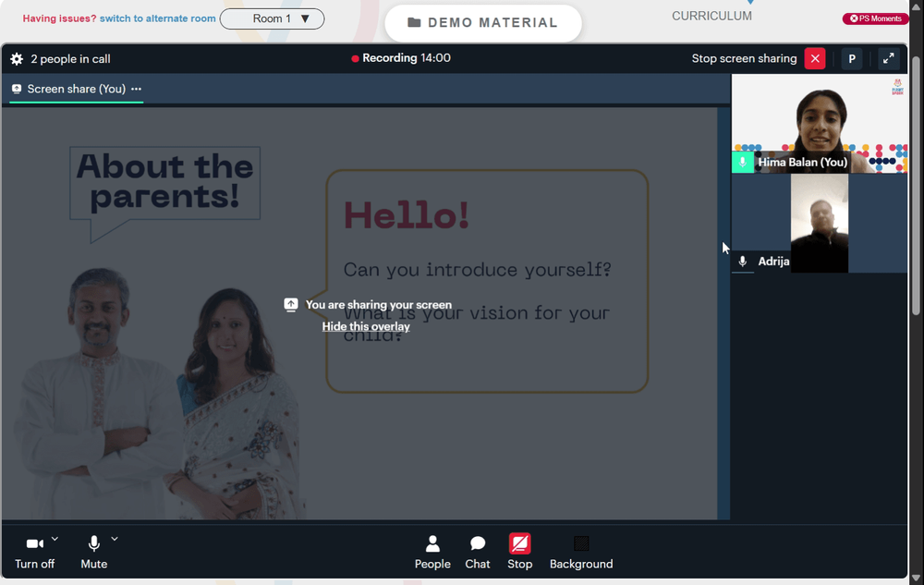Click the screen-share upload icon in overlay
This screenshot has height=585, width=924.
(x=290, y=305)
